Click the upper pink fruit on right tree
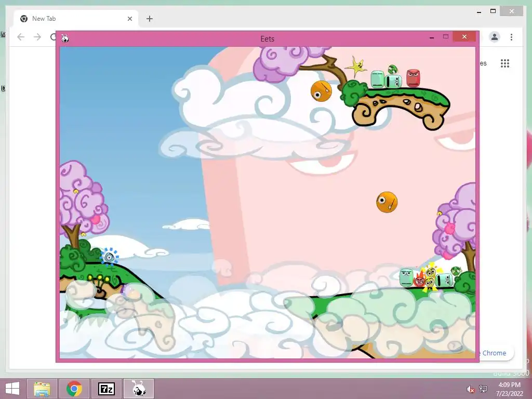Image resolution: width=532 pixels, height=399 pixels. 450,229
